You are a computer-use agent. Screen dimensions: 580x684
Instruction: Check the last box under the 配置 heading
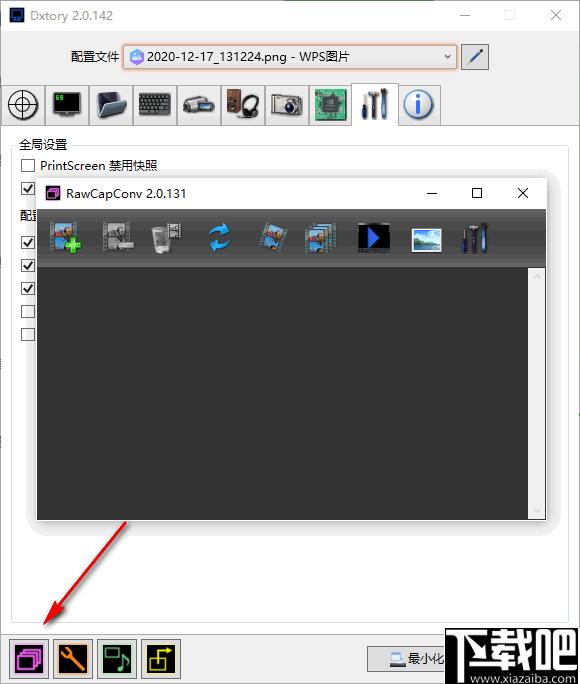[x=28, y=335]
